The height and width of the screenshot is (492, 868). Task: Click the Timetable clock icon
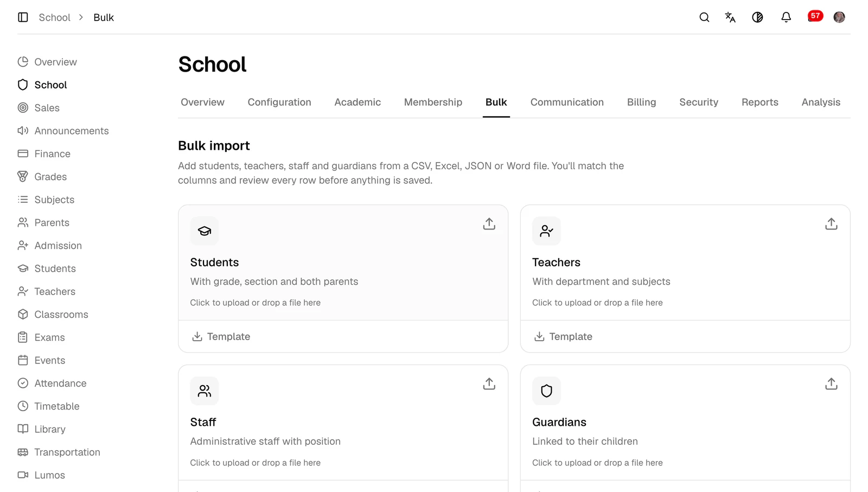pyautogui.click(x=23, y=406)
